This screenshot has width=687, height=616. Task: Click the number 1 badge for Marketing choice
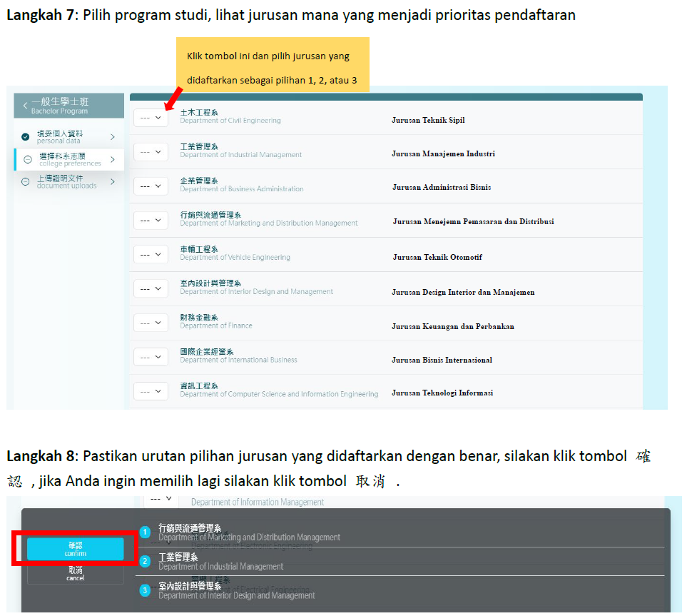pyautogui.click(x=145, y=532)
